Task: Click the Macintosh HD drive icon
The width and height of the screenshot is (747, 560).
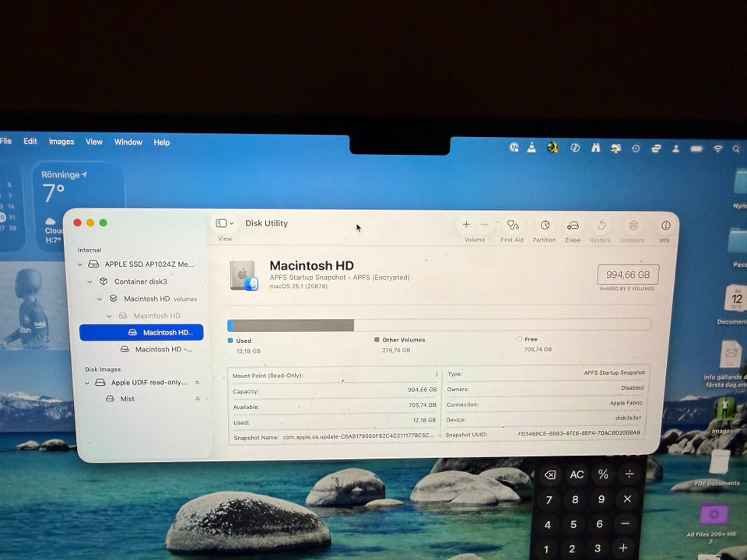Action: pos(244,275)
